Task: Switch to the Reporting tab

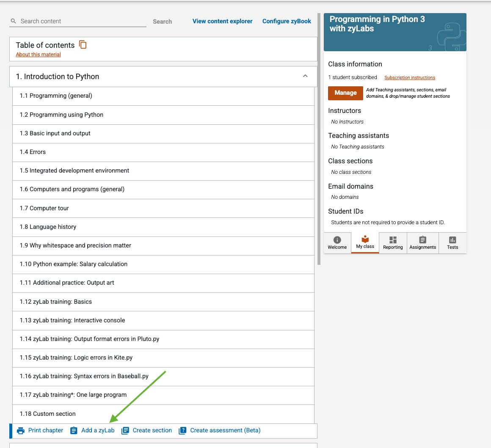Action: coord(393,243)
